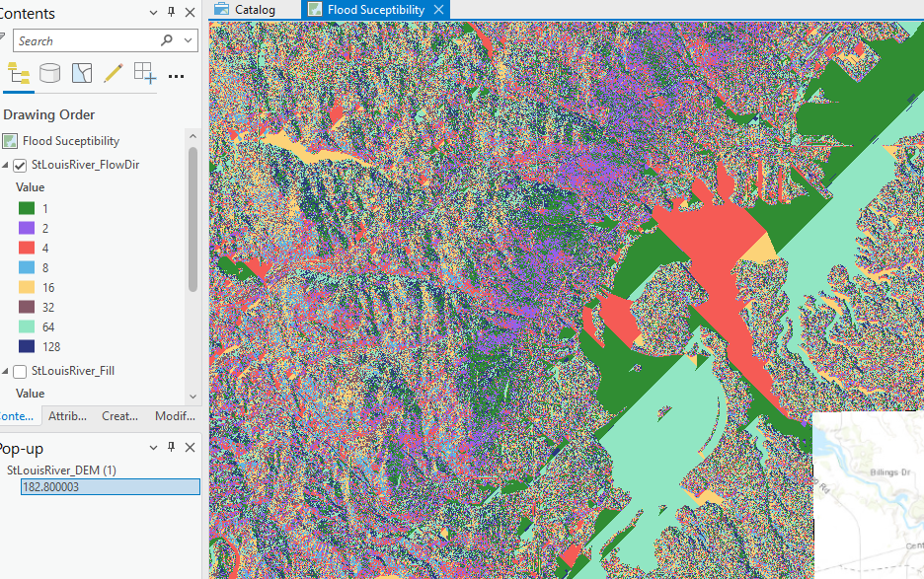Click the List By Editing pencil icon
The image size is (924, 579).
pyautogui.click(x=112, y=73)
